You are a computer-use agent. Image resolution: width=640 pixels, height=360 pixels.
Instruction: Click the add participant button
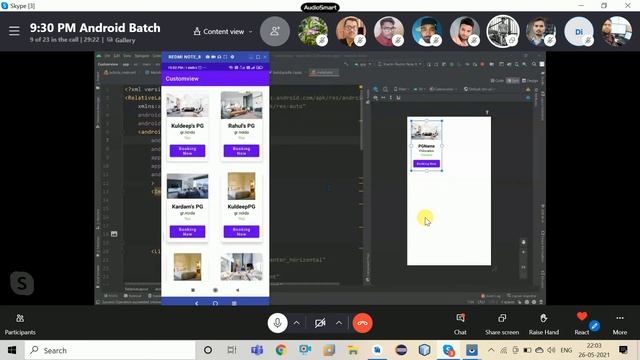pos(275,31)
